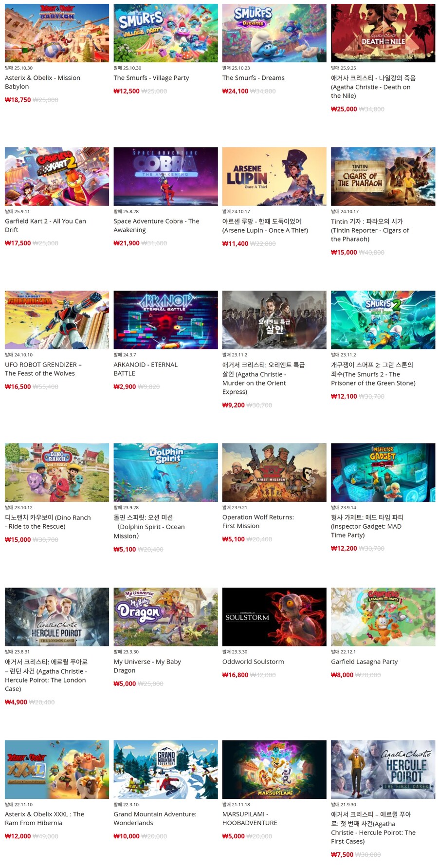Image resolution: width=438 pixels, height=868 pixels.
Task: Click Grand Mountain Adventure: Wonderlands title
Action: (x=155, y=818)
